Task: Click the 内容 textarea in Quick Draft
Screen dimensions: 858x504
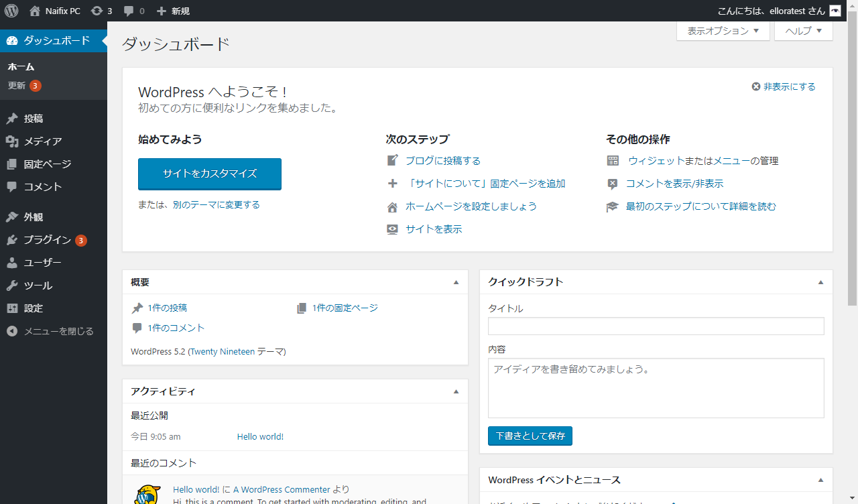Action: point(656,388)
